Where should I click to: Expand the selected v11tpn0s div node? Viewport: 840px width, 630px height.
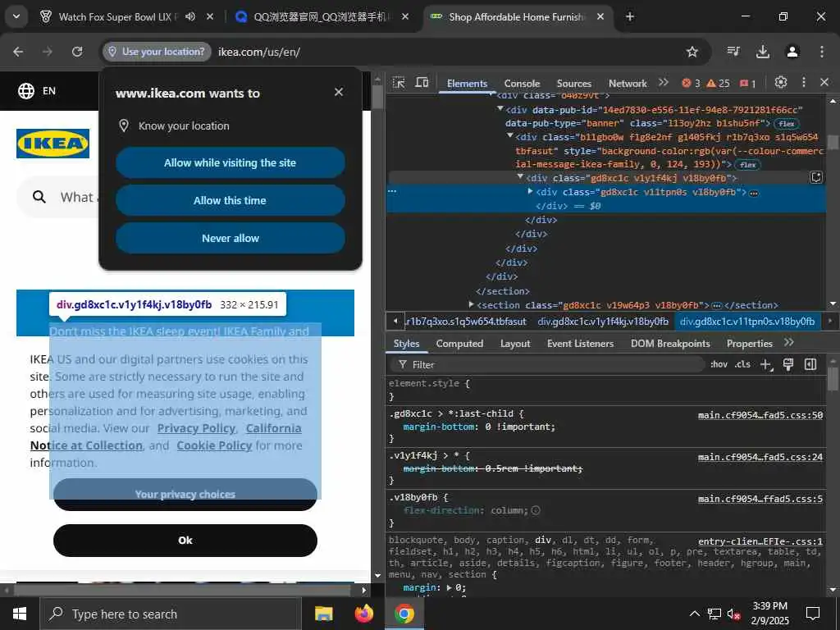531,191
